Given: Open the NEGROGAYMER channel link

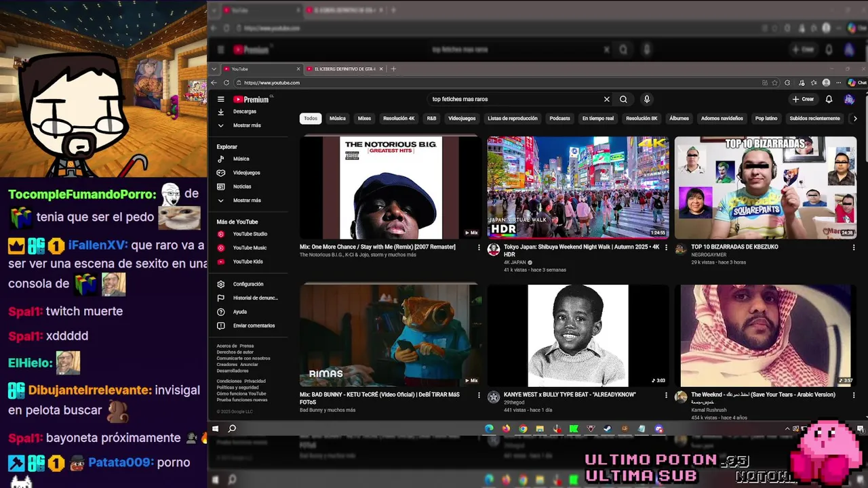Looking at the screenshot, I should tap(709, 255).
